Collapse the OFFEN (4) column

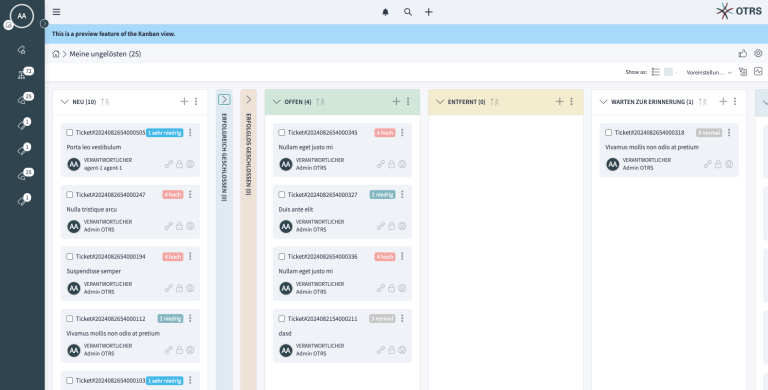276,102
